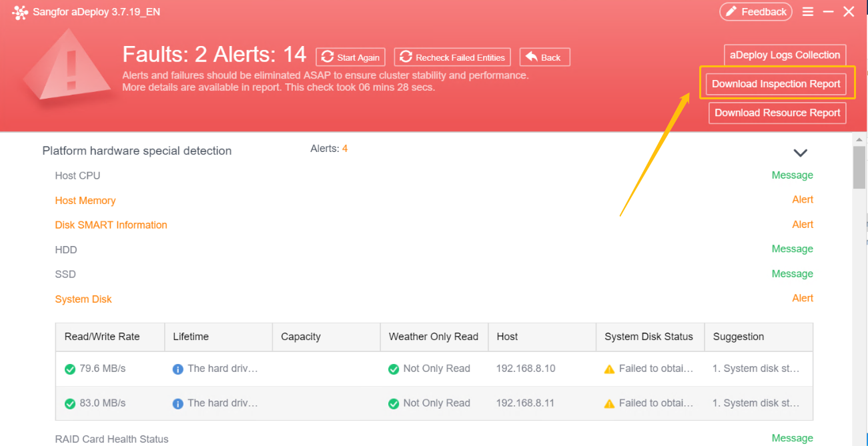Click the SSD Message status
Screen dimensions: 868x446
[x=793, y=273]
